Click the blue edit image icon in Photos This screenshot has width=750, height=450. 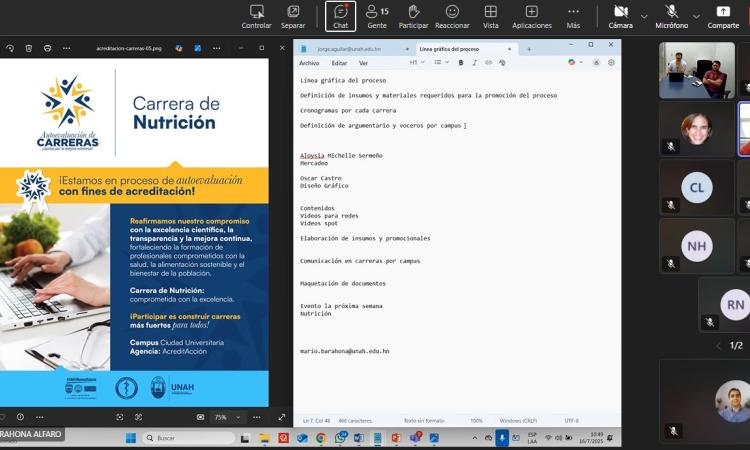click(198, 48)
